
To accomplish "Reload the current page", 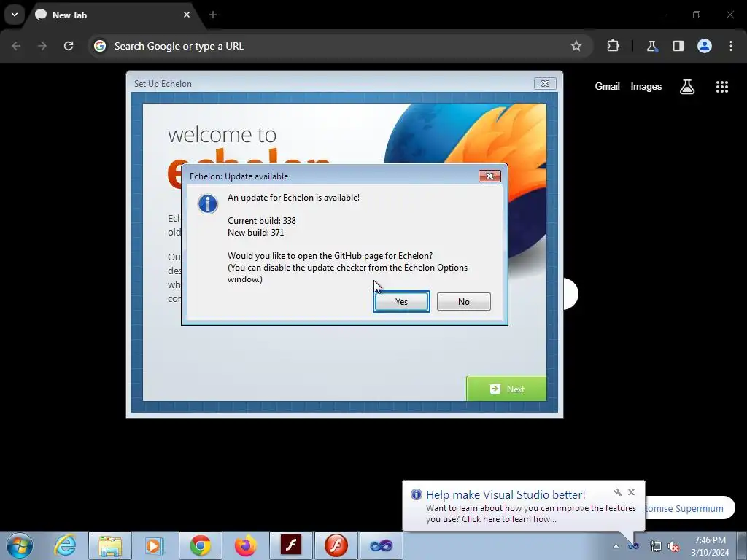I will [69, 46].
